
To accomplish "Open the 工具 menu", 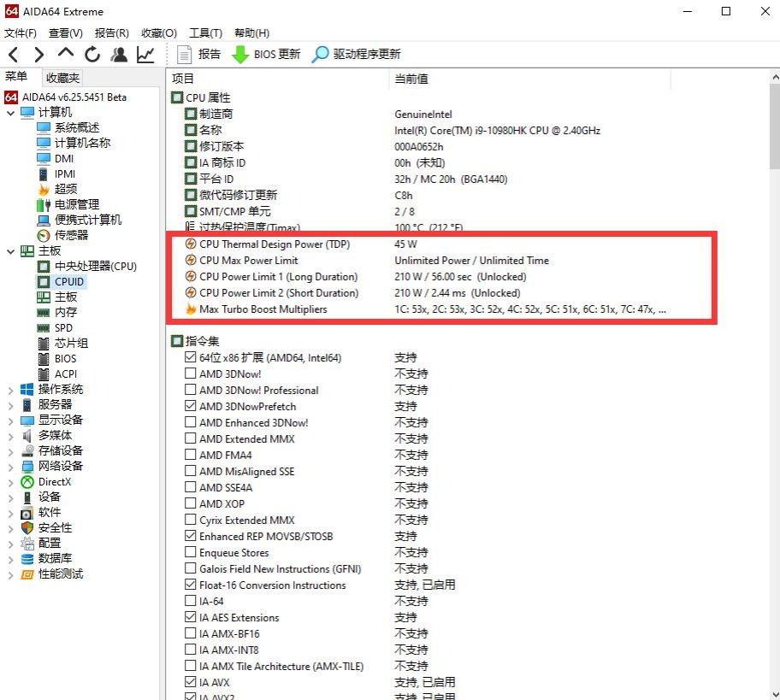I will pyautogui.click(x=204, y=32).
